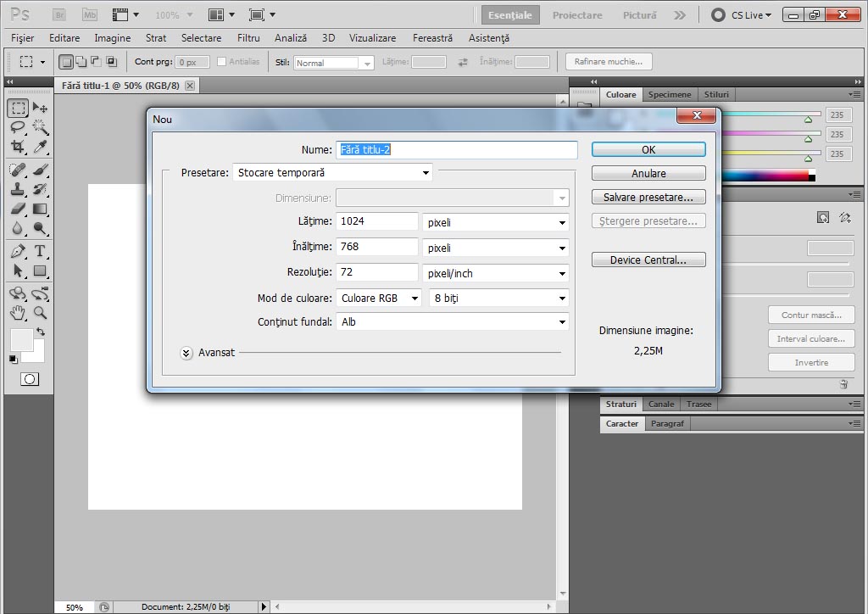868x614 pixels.
Task: Select the Brush tool
Action: (40, 169)
